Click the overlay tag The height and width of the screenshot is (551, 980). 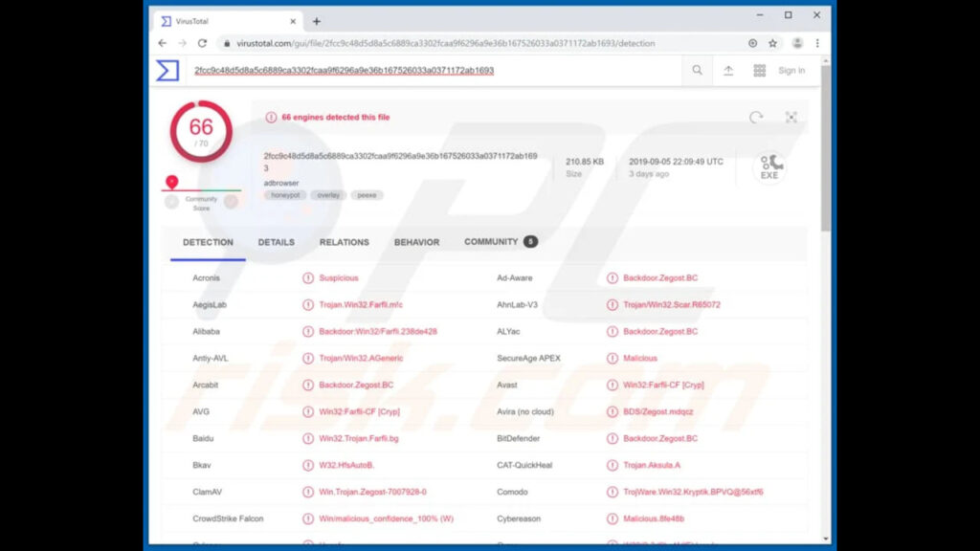328,195
